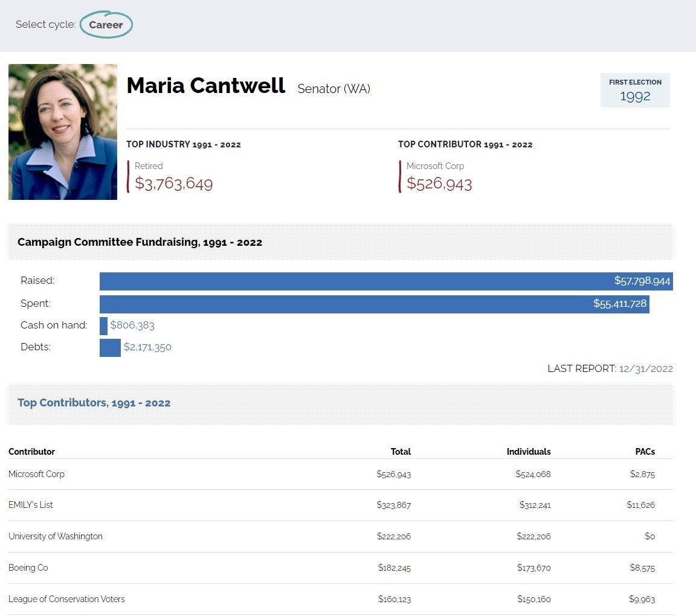The height and width of the screenshot is (616, 696).
Task: Click Boeing Co PACs amount $8,575
Action: tap(642, 568)
